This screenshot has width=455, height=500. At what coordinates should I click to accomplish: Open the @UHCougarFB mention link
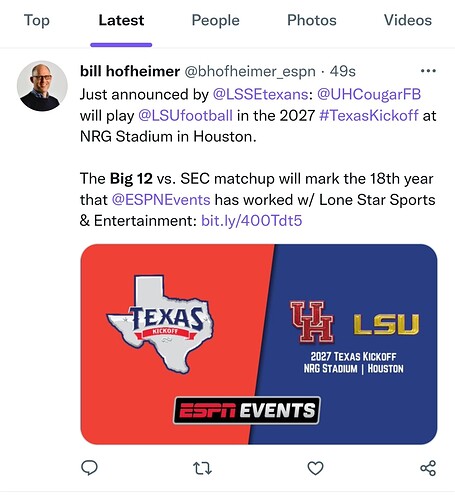[x=369, y=94]
